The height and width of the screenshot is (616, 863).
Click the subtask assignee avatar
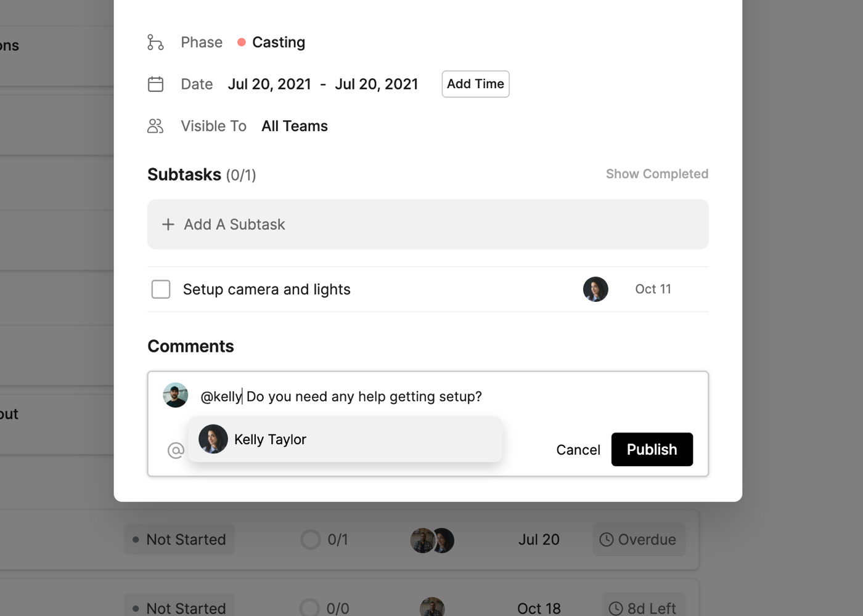[595, 290]
